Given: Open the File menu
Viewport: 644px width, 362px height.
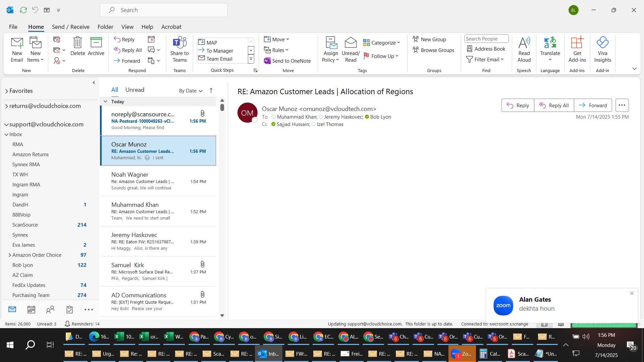Looking at the screenshot, I should click(x=13, y=27).
